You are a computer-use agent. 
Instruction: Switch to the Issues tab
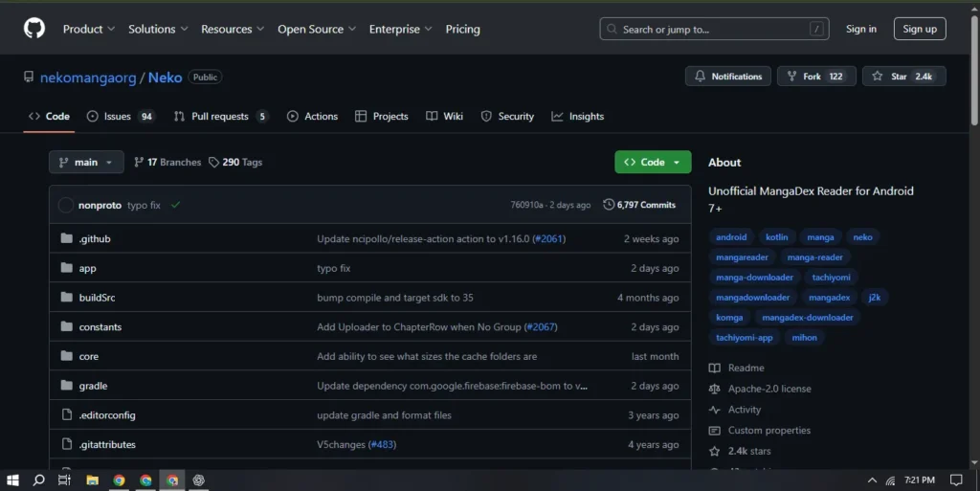(119, 117)
